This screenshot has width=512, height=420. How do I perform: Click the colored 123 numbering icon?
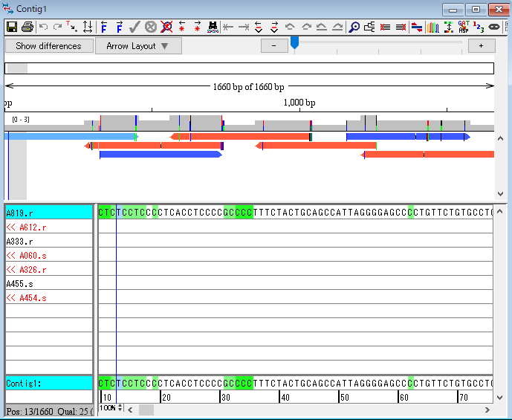click(479, 27)
